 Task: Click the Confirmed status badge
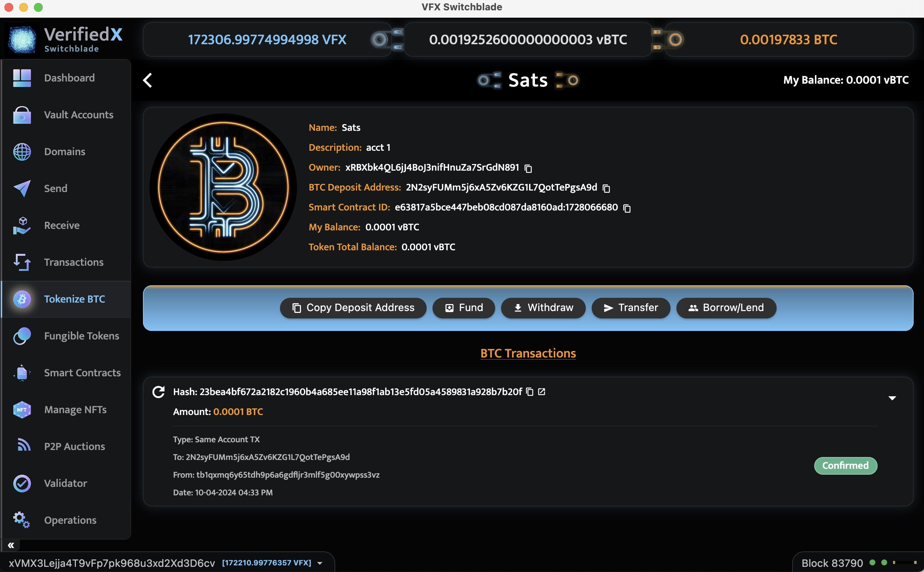click(846, 466)
